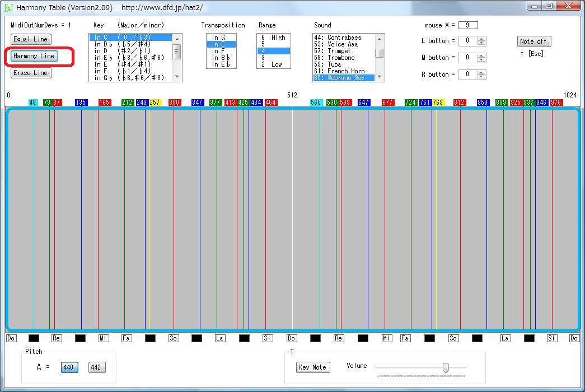Screen dimensions: 585x392
Task: Click the Equal Line button
Action: point(31,39)
